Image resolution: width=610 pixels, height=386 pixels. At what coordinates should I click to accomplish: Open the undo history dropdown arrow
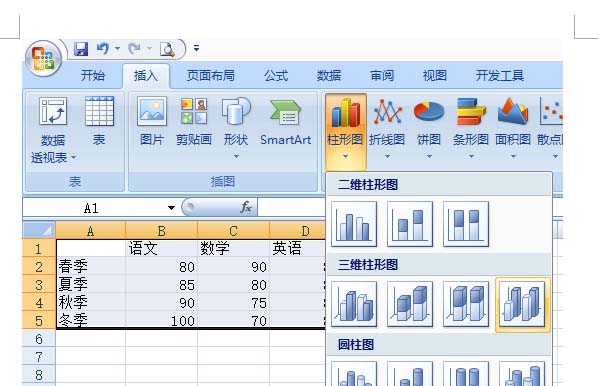pyautogui.click(x=117, y=49)
